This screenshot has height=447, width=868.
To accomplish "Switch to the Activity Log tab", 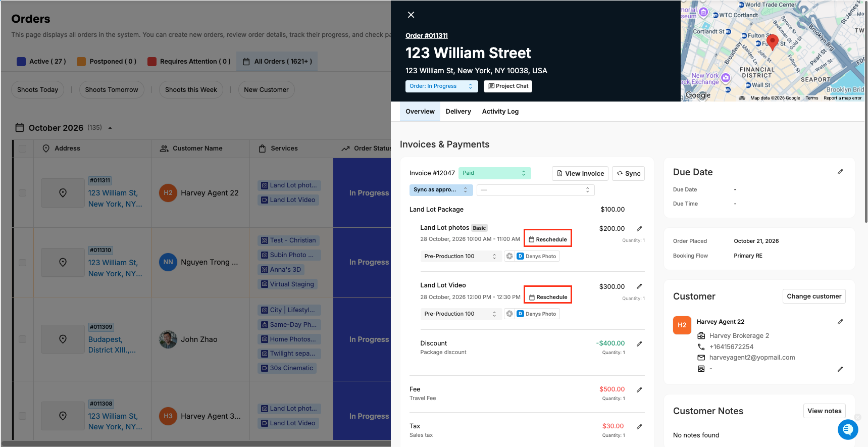I will point(500,112).
